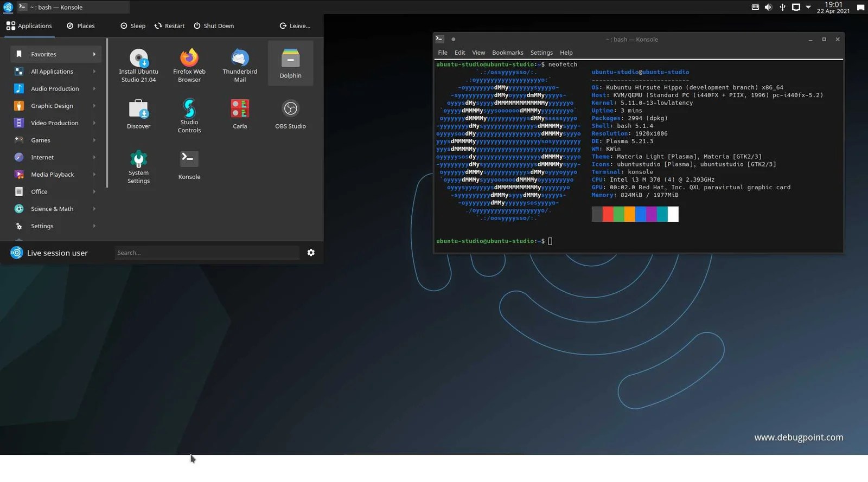868x482 pixels.
Task: Click the Shut Down button
Action: click(x=214, y=25)
